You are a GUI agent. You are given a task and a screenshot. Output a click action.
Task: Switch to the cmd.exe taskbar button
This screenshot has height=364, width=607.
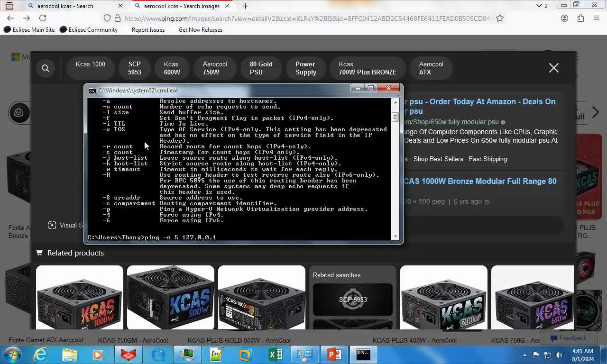point(363,355)
